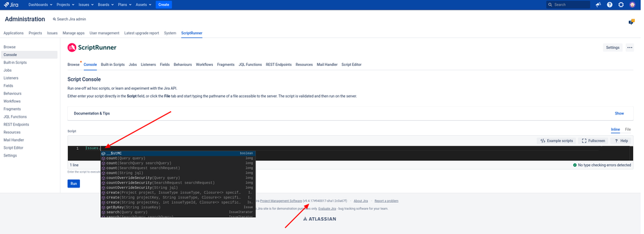This screenshot has width=644, height=234.
Task: Choose countOverrideSecurity(Query query) suggestion
Action: (x=178, y=178)
